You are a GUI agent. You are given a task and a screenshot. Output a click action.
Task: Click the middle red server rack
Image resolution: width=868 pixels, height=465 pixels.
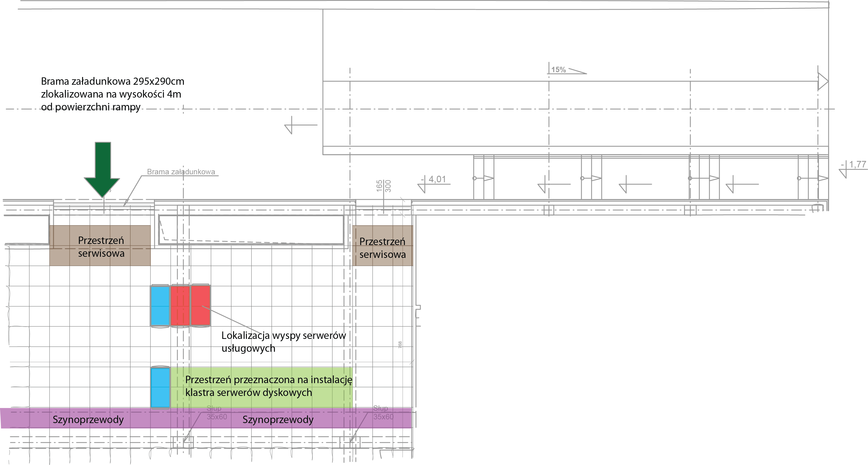(180, 306)
